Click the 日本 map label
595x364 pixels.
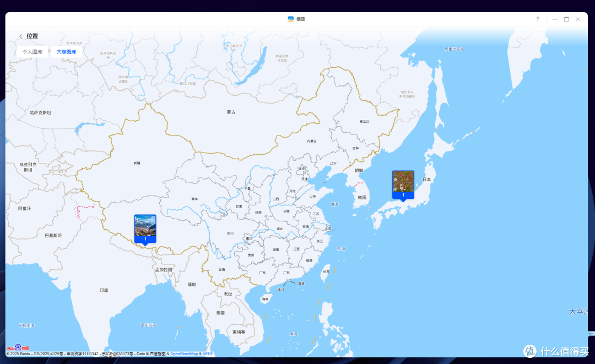(426, 180)
